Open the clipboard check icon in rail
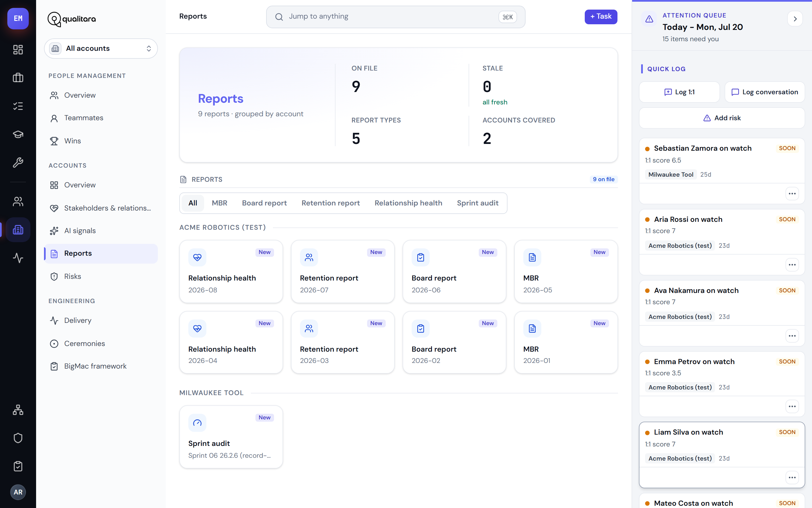The height and width of the screenshot is (508, 812). click(x=18, y=466)
